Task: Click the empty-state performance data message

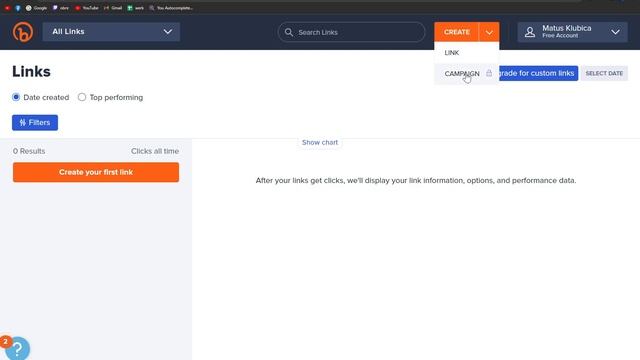Action: tap(416, 180)
